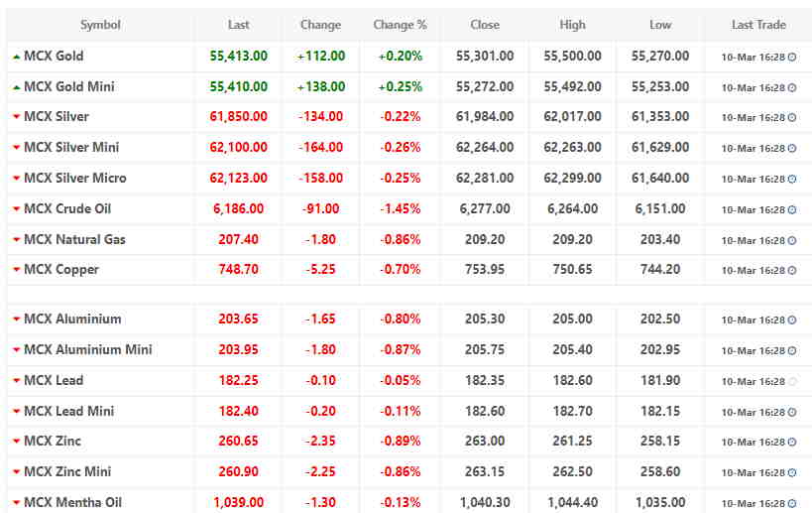812x513 pixels.
Task: Sort by the Symbol column header
Action: tap(100, 25)
